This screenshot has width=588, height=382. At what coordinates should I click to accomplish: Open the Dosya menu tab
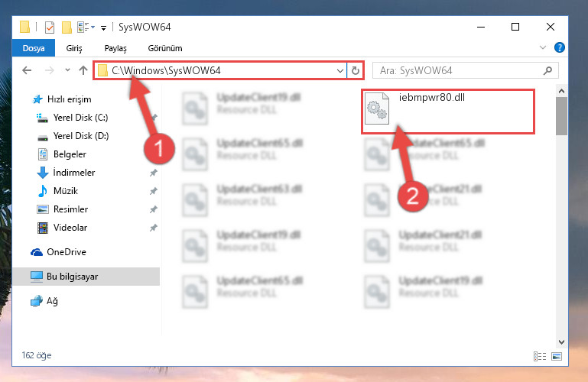[34, 48]
